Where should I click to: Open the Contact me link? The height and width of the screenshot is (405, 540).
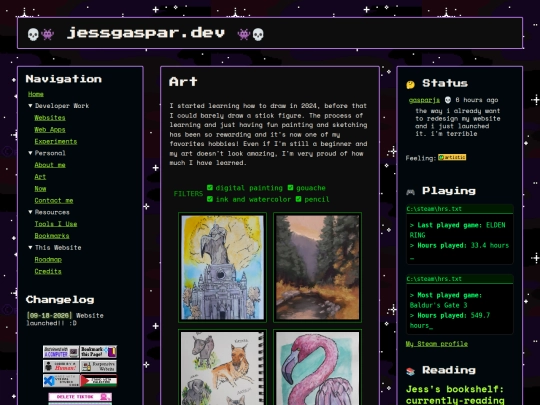pyautogui.click(x=54, y=200)
